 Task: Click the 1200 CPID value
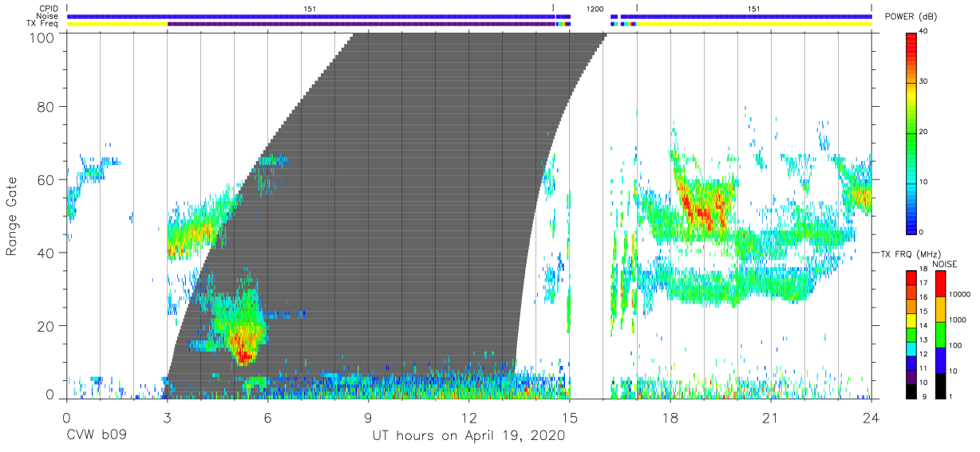595,9
